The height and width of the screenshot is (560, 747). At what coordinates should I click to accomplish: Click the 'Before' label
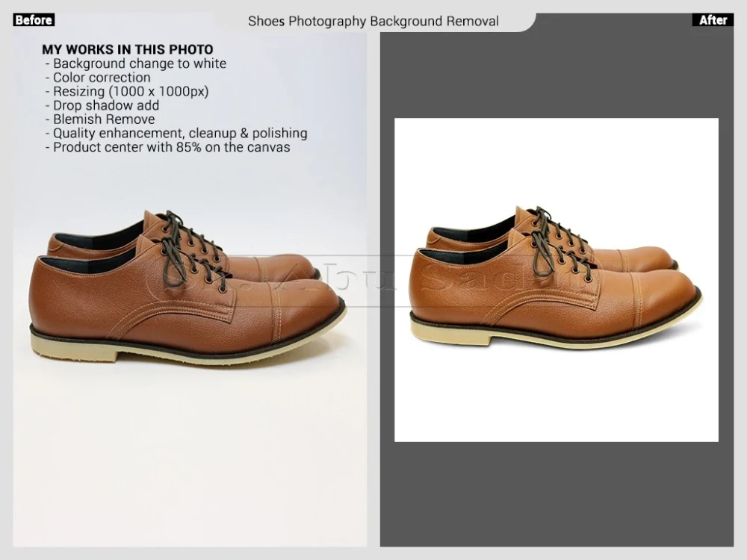34,20
